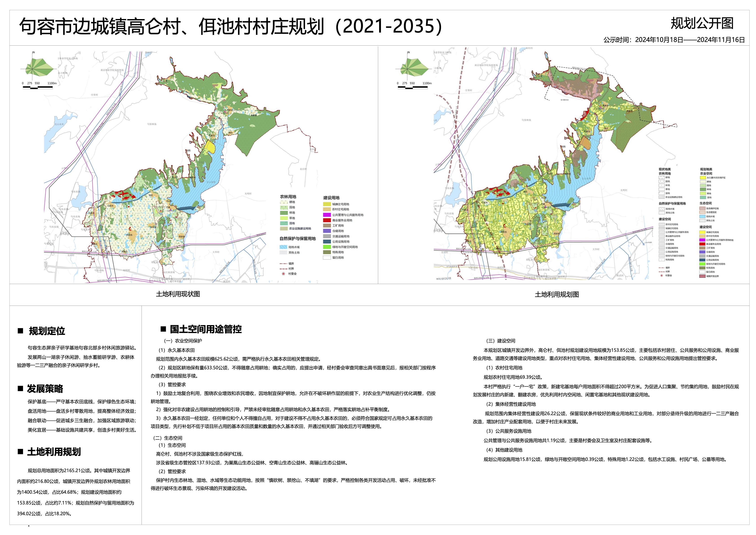Click the 土地利用规划 section heading

54,452
